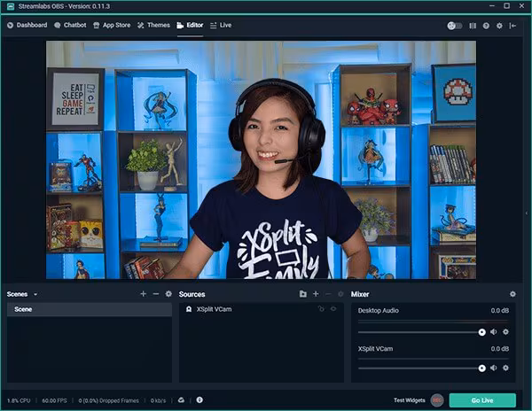Toggle visibility eye of XSplit VCam source
The image size is (532, 411).
pyautogui.click(x=333, y=308)
